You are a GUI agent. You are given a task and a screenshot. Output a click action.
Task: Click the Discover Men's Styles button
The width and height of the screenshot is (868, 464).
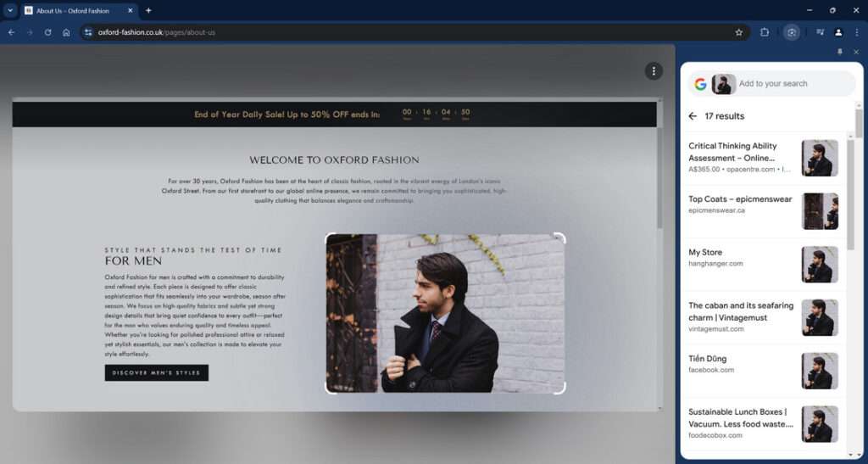coord(157,372)
